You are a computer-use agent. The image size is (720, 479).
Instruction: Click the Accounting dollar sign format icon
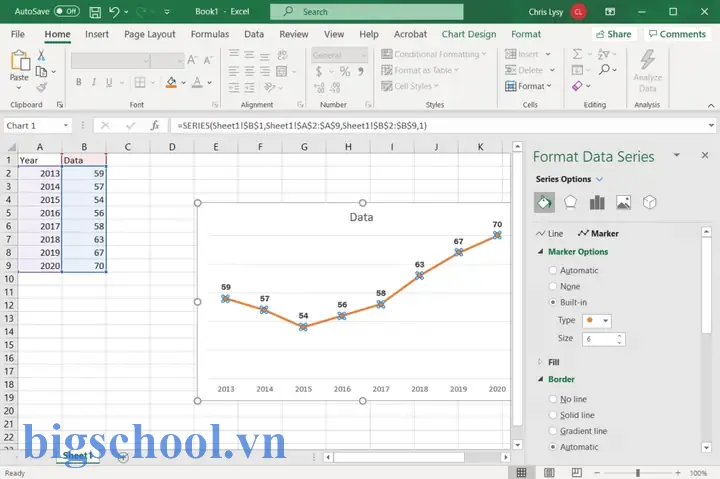coord(319,71)
